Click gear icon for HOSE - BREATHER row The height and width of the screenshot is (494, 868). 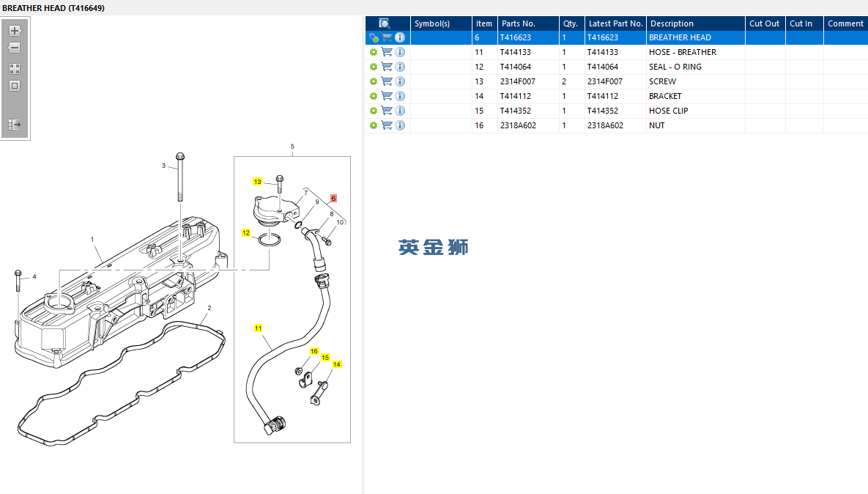374,52
